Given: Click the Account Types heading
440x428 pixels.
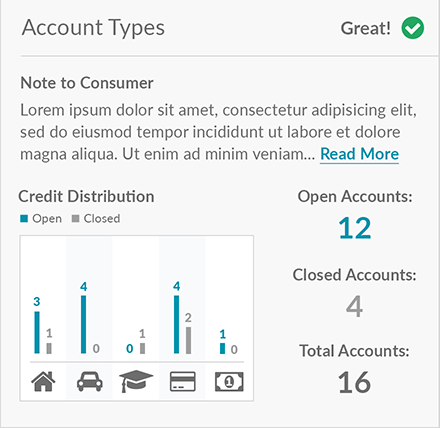Looking at the screenshot, I should click(93, 28).
